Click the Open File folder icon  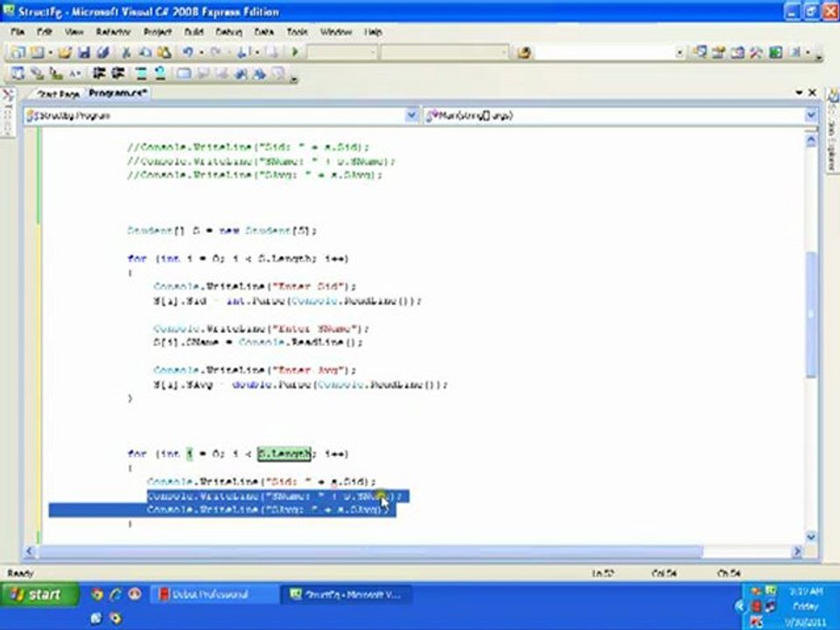point(65,52)
